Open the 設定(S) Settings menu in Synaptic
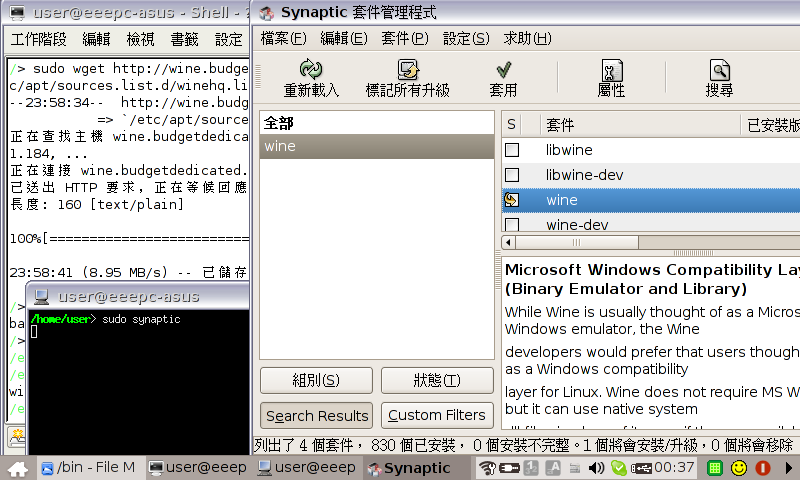The width and height of the screenshot is (800, 480). (466, 38)
